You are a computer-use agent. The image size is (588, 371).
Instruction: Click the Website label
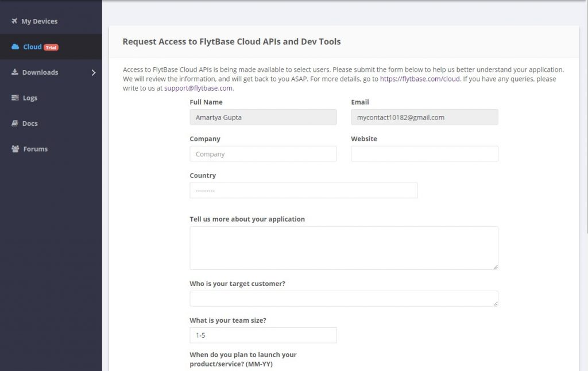point(364,139)
